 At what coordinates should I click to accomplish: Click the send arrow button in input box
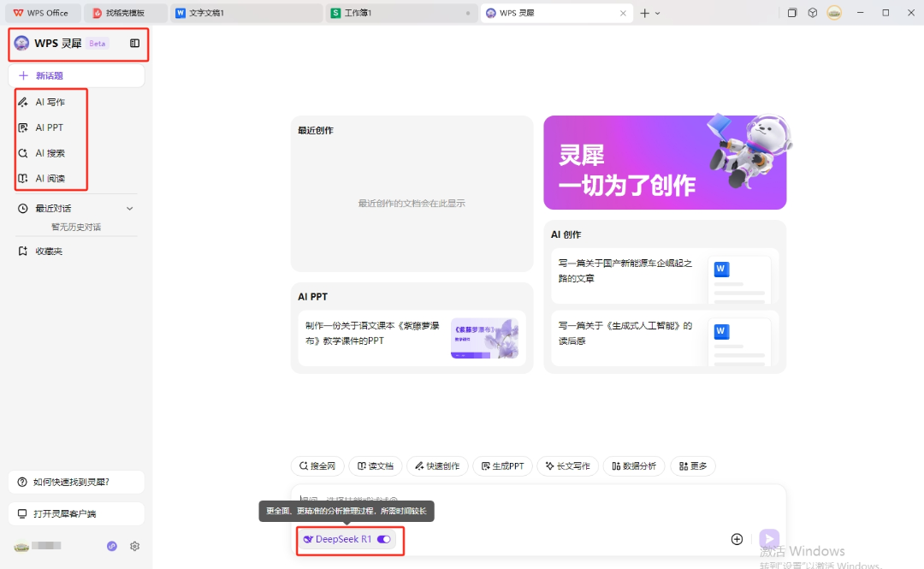click(x=769, y=538)
